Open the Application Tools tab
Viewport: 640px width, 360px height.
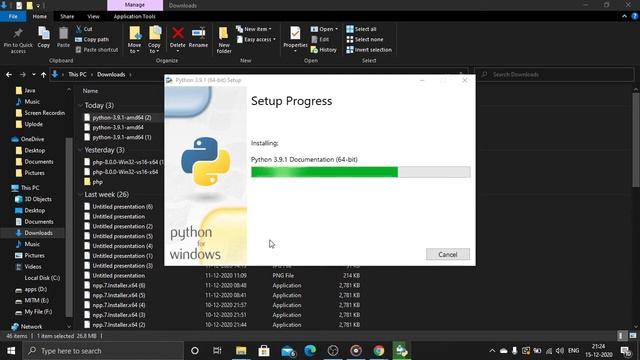point(134,16)
